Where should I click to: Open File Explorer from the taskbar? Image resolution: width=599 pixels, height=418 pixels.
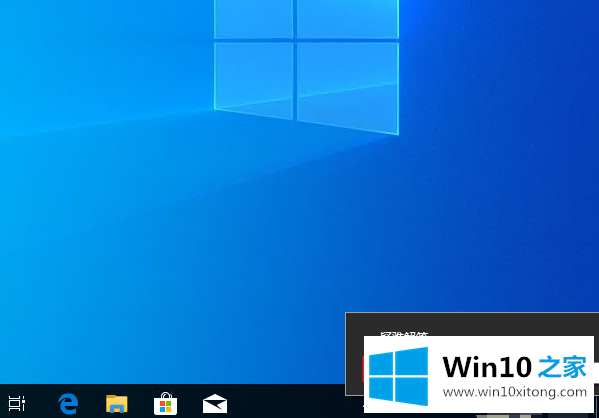(117, 404)
